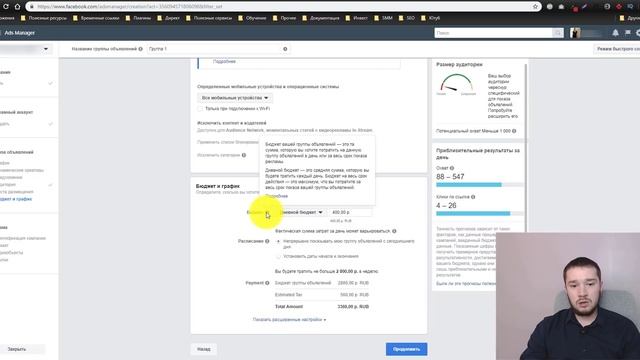640x360 pixels.
Task: Click the info icon inside the Группа 1 name field
Action: 285,49
